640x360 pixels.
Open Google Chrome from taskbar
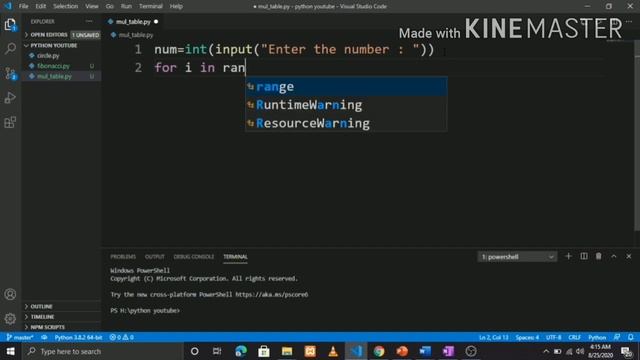click(x=379, y=351)
